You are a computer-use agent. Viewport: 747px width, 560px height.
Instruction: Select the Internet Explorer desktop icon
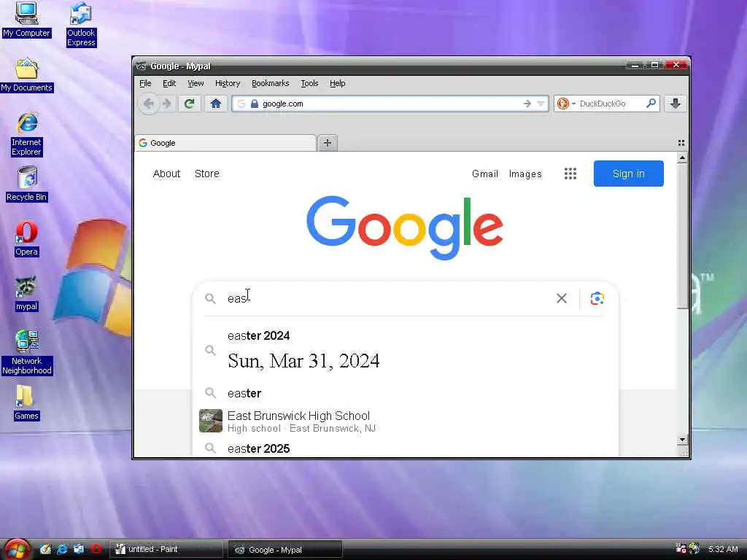pyautogui.click(x=27, y=134)
